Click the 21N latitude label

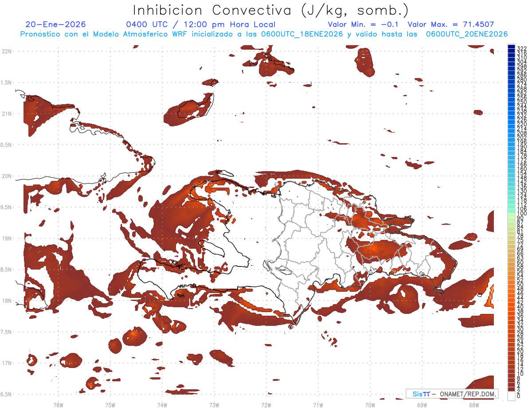click(7, 114)
